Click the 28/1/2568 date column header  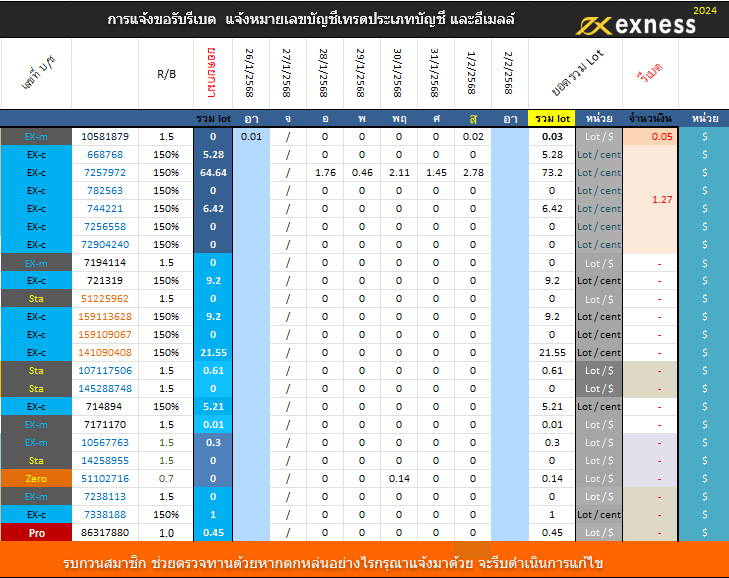coord(324,73)
